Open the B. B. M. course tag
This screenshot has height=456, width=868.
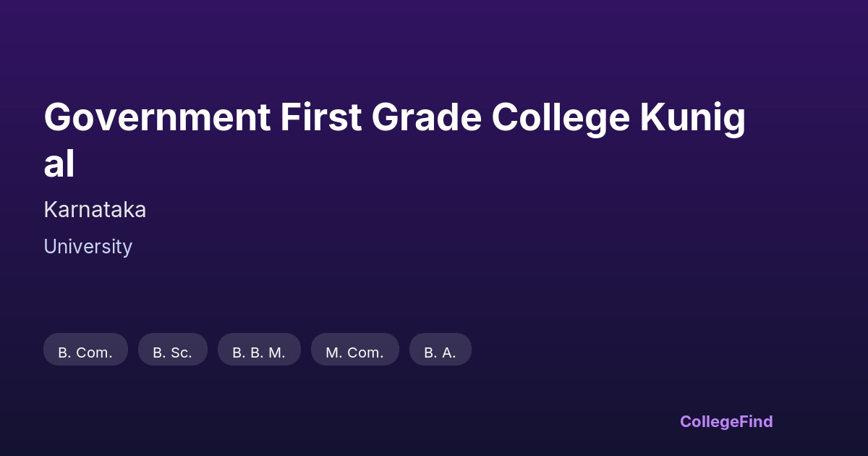[x=259, y=352]
